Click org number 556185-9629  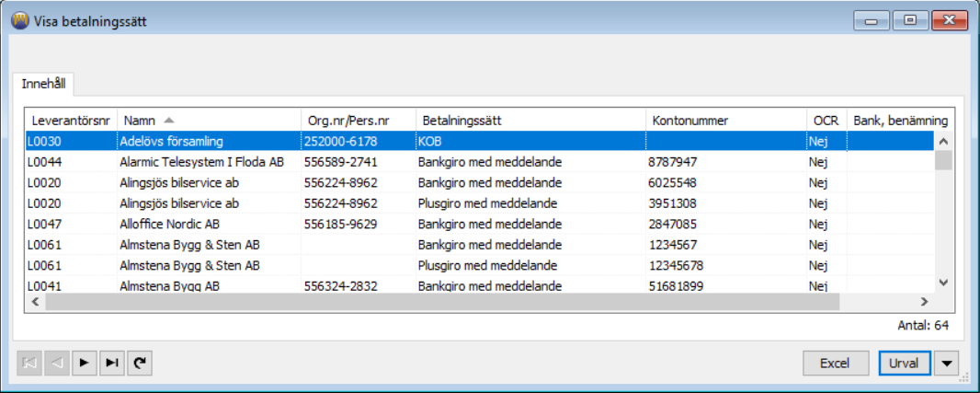coord(341,224)
